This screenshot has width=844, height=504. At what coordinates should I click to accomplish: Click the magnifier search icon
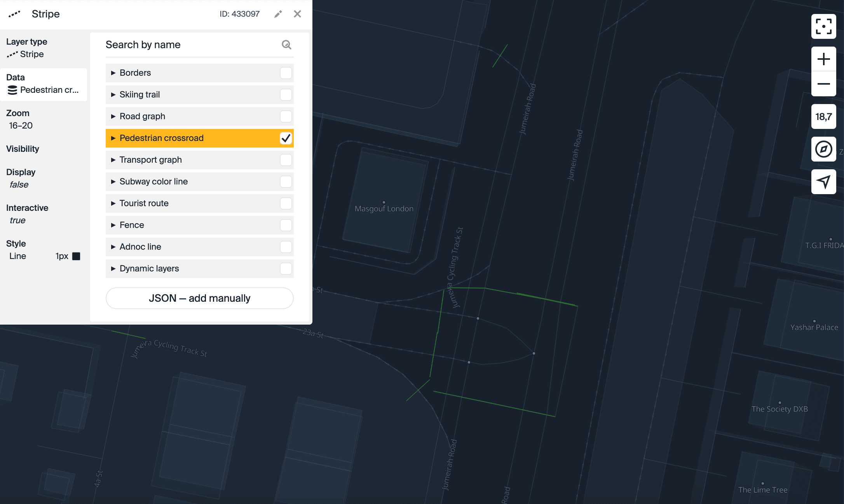286,45
